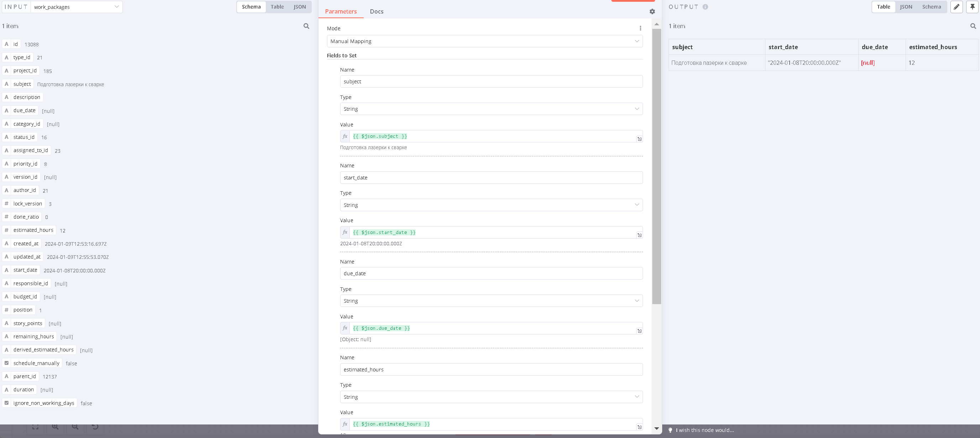Image resolution: width=980 pixels, height=438 pixels.
Task: Open the Mode Manual Mapping dropdown
Action: point(484,41)
